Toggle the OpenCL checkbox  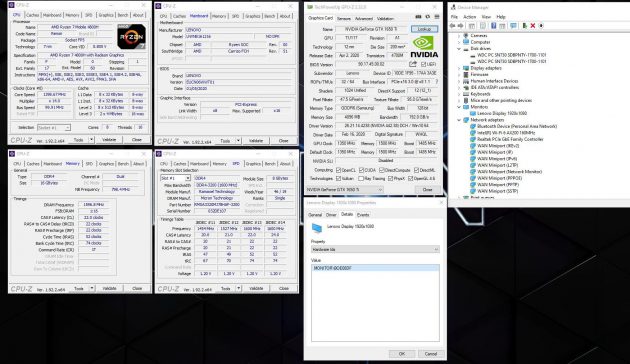coord(338,170)
